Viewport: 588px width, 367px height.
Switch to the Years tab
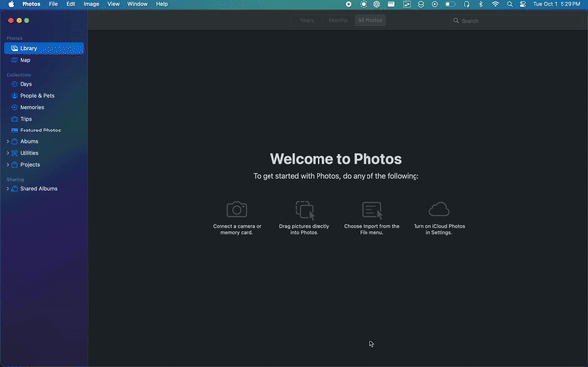pyautogui.click(x=307, y=20)
